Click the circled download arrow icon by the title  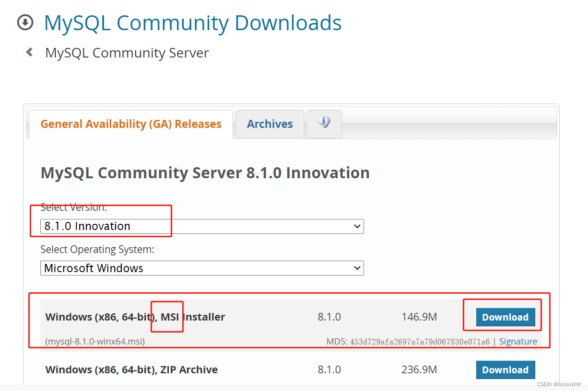point(25,22)
